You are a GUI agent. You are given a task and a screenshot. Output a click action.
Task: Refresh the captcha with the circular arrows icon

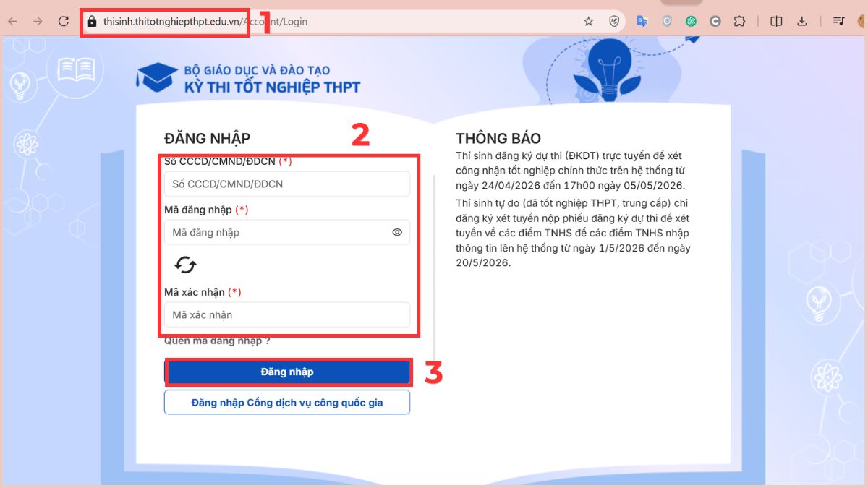[186, 265]
